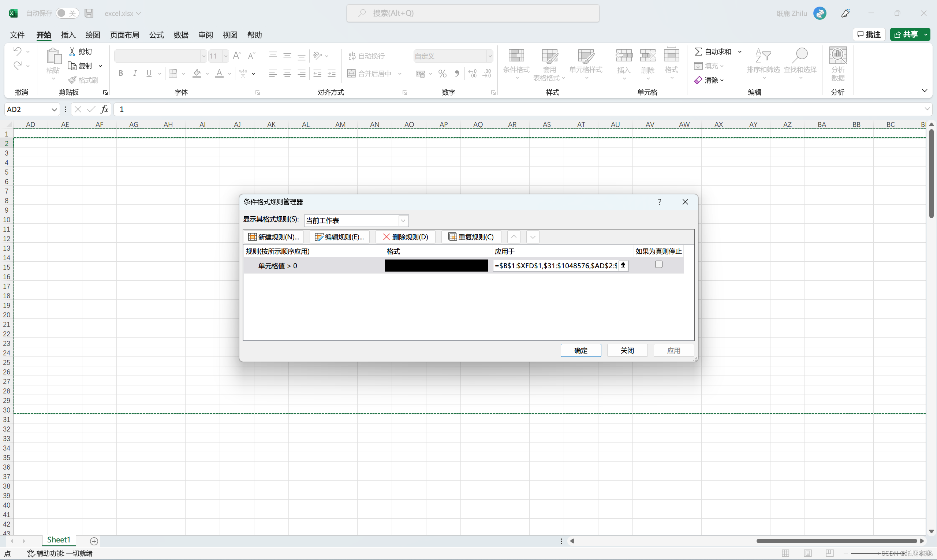
Task: Click the Insert Function fx icon
Action: [x=105, y=109]
